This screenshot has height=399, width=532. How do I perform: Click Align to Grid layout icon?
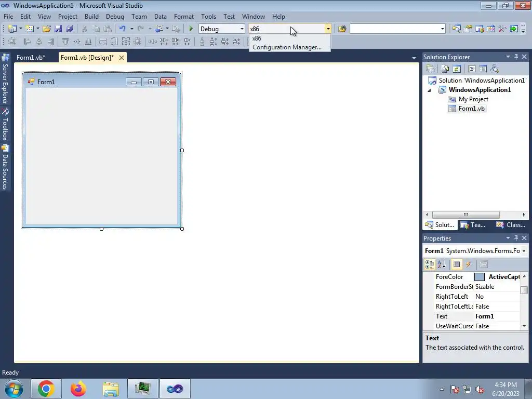coord(12,42)
